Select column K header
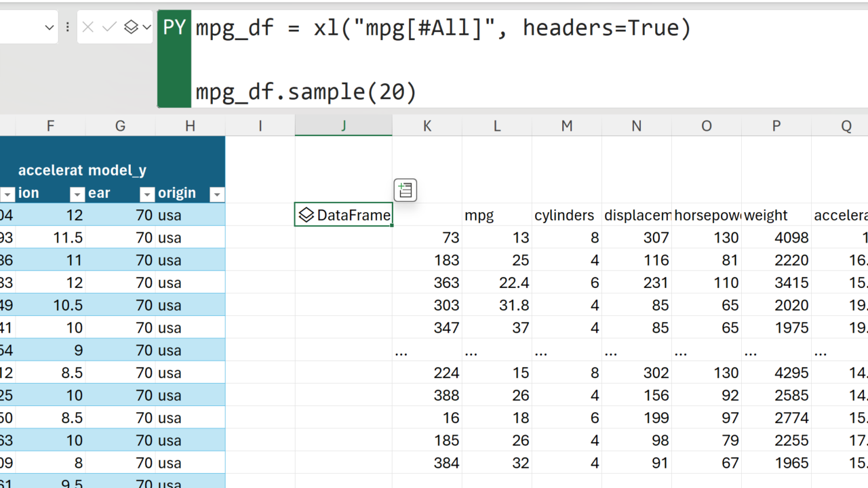This screenshot has width=868, height=488. click(427, 125)
